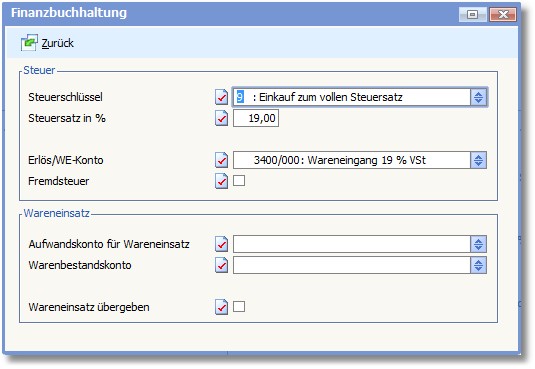
Task: Expand the Warenbestandskonto dropdown arrow
Action: pos(478,265)
